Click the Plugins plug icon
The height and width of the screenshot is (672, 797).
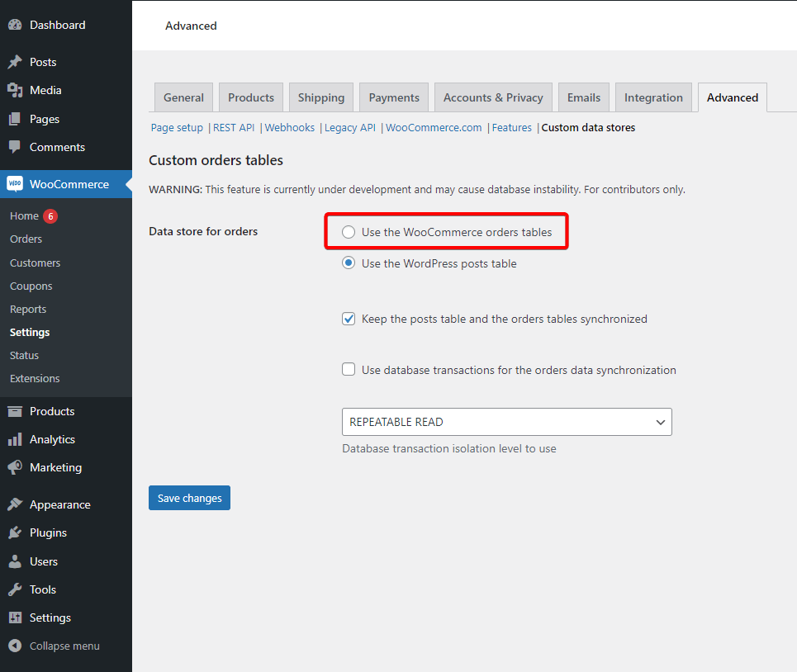15,532
